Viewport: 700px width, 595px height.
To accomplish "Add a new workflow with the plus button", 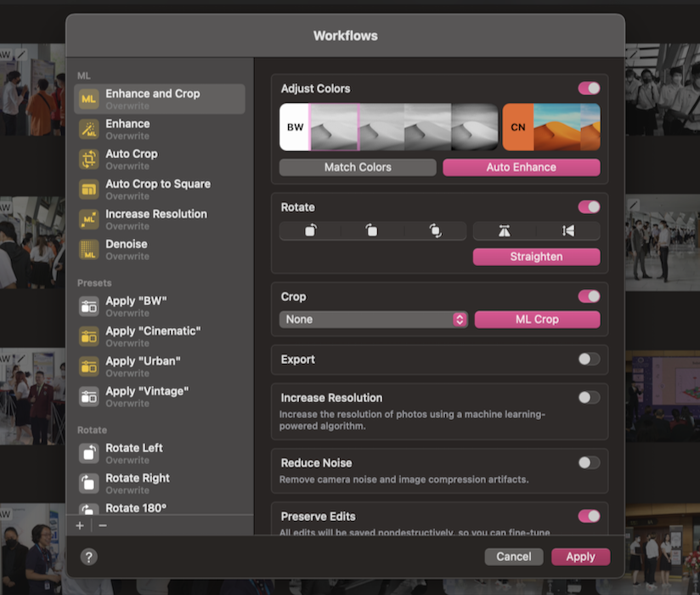I will click(80, 526).
